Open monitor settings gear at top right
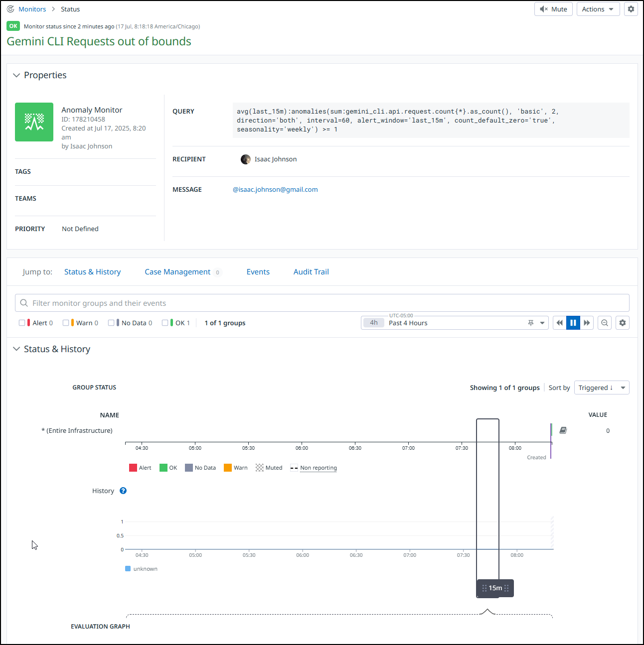Screen dimensions: 644x645 631,9
